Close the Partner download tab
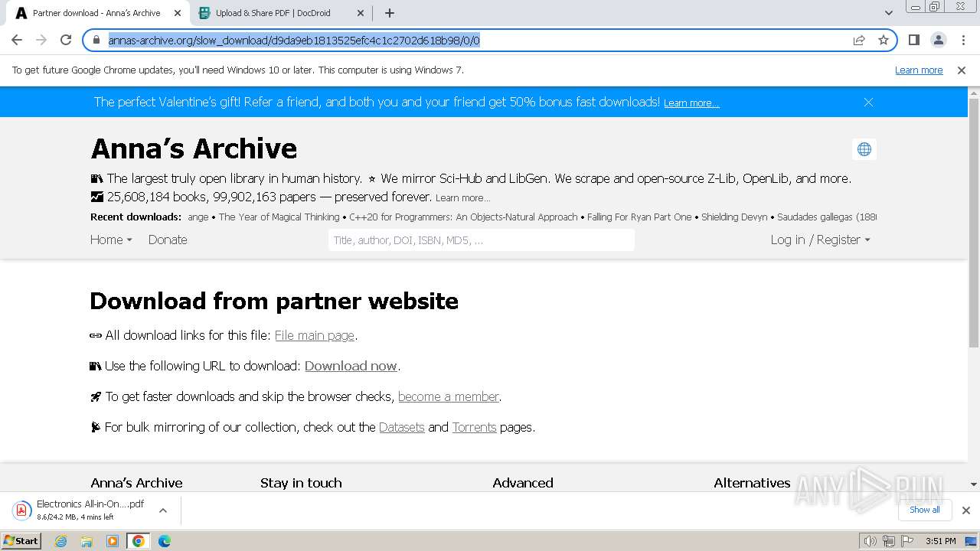980x551 pixels. (178, 13)
